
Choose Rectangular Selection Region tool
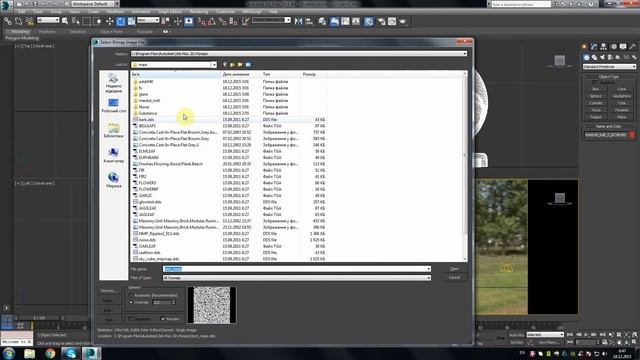(86, 21)
